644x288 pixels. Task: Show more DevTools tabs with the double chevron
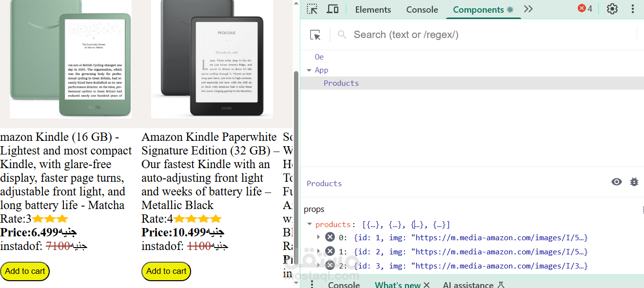[x=528, y=9]
